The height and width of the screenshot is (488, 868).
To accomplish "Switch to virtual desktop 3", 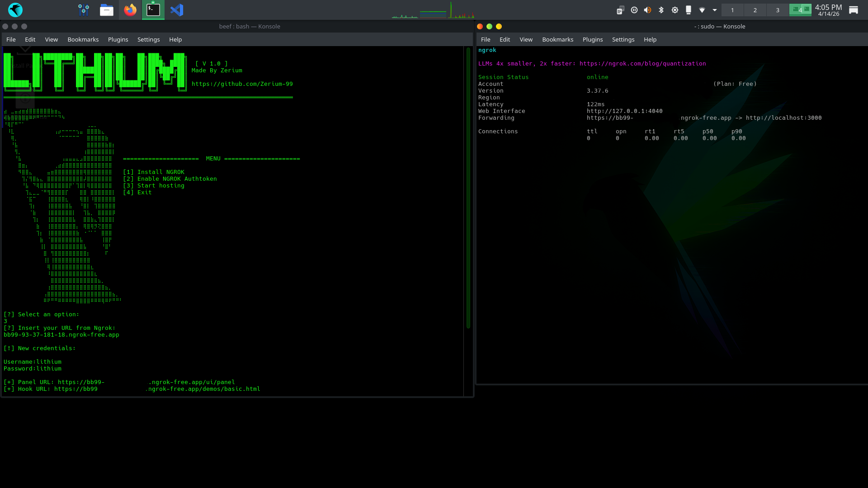I will point(778,10).
